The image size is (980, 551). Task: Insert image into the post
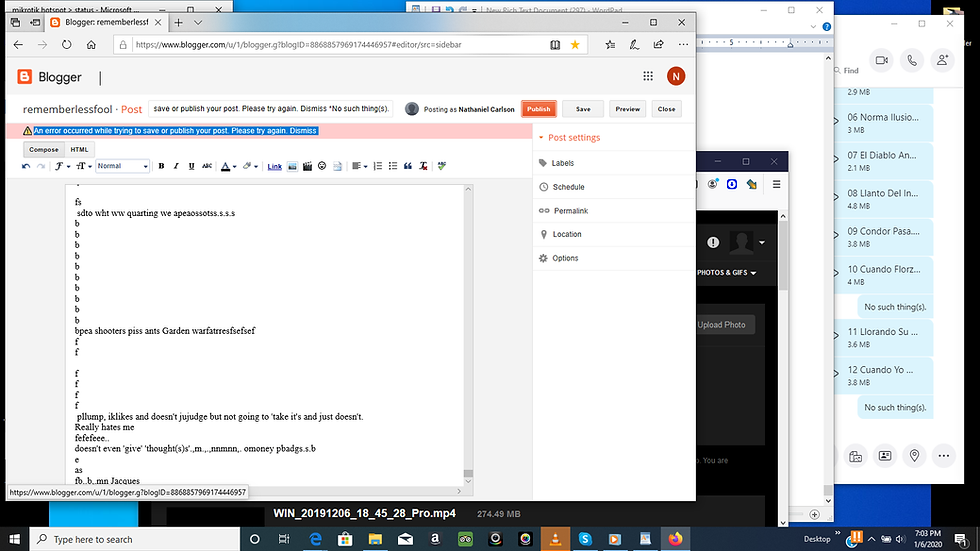[292, 166]
